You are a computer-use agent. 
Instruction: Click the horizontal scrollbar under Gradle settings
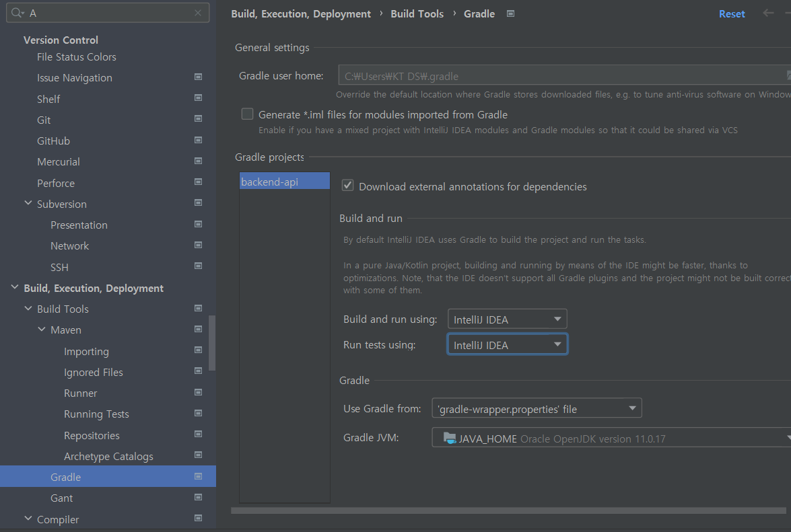pos(508,511)
